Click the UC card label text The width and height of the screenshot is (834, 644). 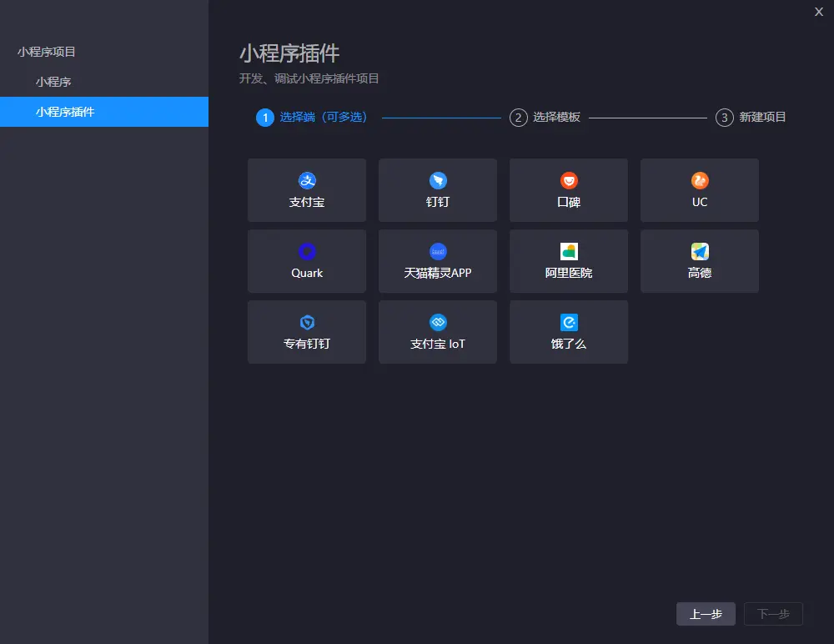pyautogui.click(x=700, y=202)
